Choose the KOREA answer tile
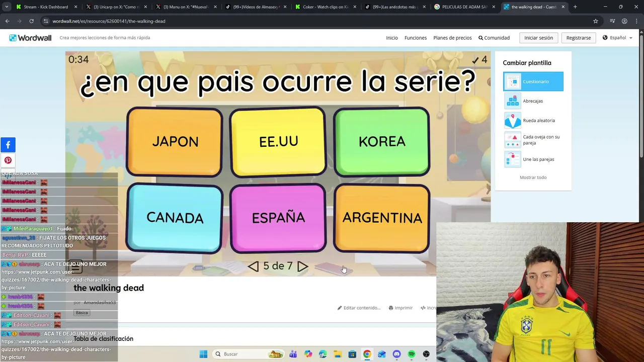 coord(382,142)
